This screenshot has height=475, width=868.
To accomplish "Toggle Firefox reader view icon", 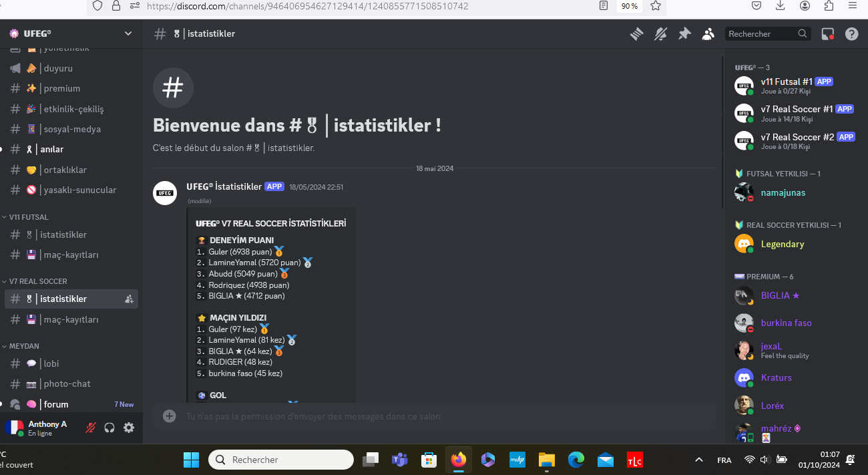I will click(604, 6).
